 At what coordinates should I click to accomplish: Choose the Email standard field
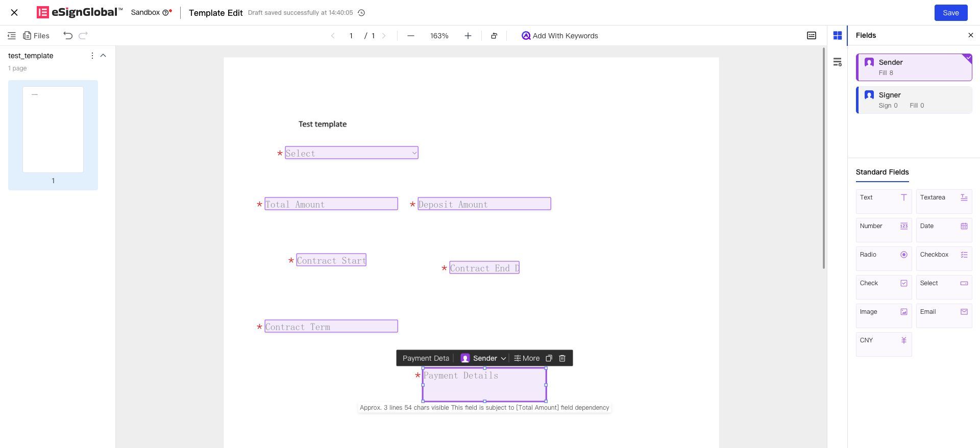click(944, 316)
